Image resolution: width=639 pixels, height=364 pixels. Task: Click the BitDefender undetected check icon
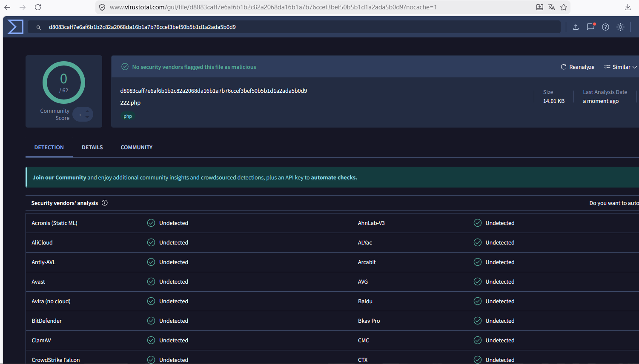point(151,321)
